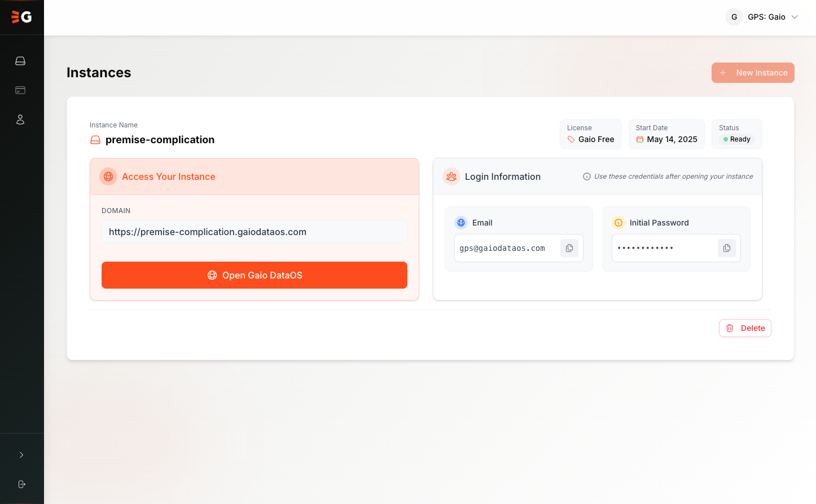
Task: Click the logout icon in sidebar
Action: (21, 484)
